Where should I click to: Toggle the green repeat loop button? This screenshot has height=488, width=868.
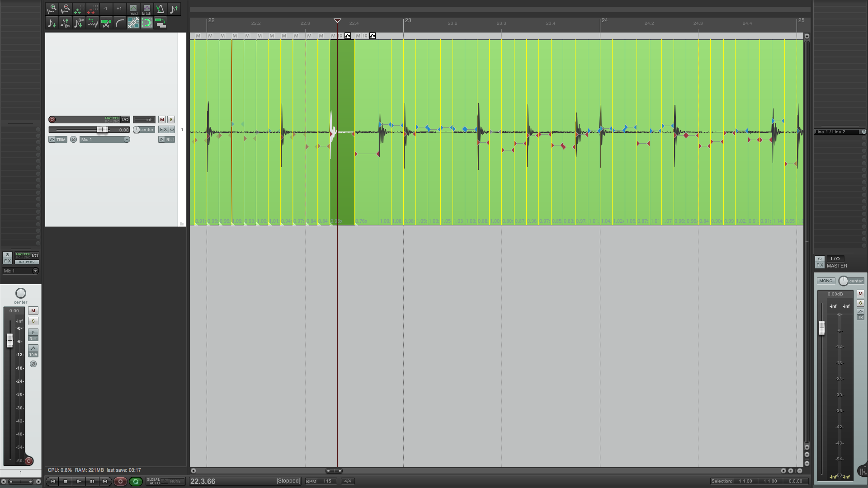(x=136, y=481)
